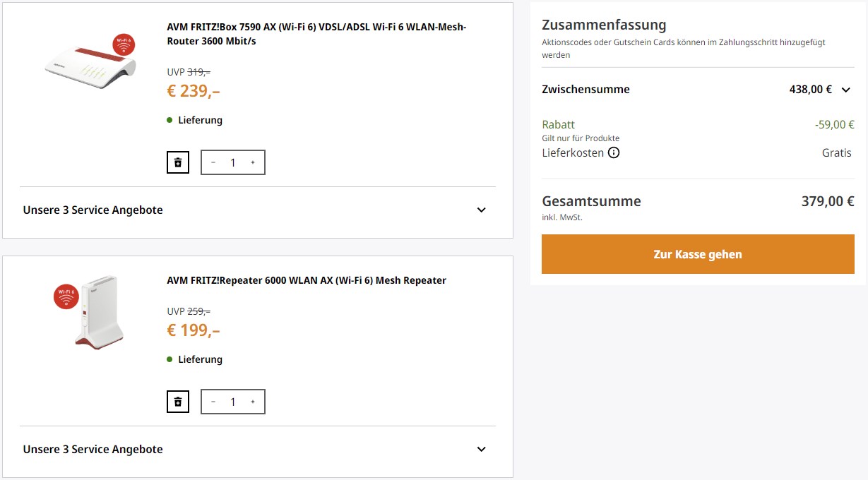Screen dimensions: 868x480
Task: Click the Zur Kasse gehen button
Action: coord(697,254)
